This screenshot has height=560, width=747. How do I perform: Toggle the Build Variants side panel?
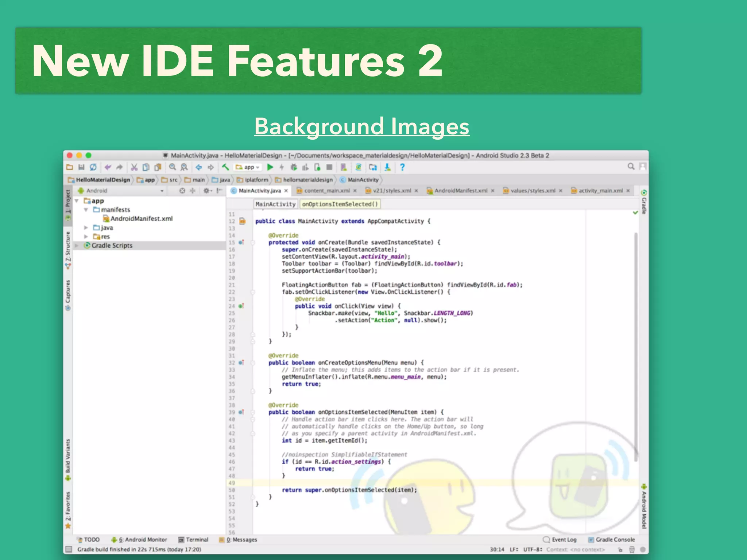[x=68, y=460]
